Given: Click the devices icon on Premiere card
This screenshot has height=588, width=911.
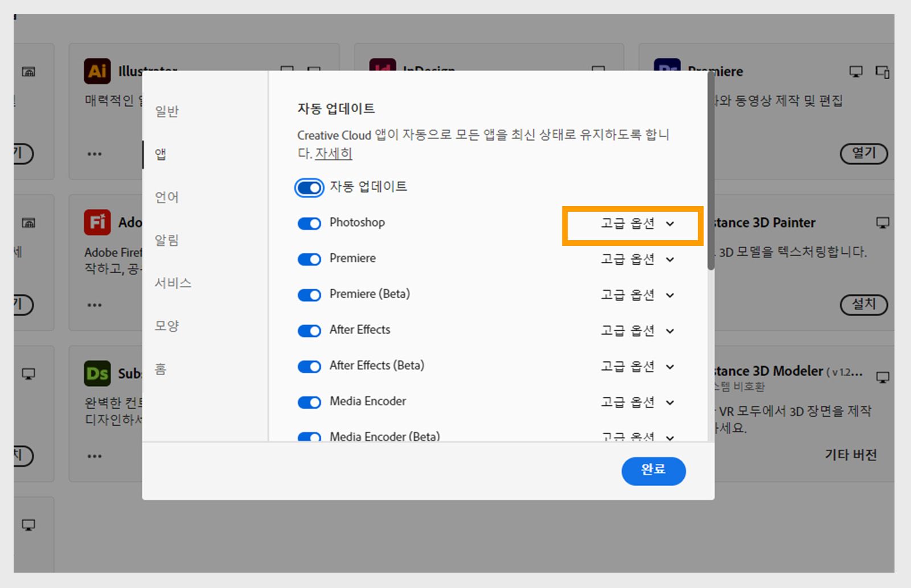Looking at the screenshot, I should click(x=883, y=72).
